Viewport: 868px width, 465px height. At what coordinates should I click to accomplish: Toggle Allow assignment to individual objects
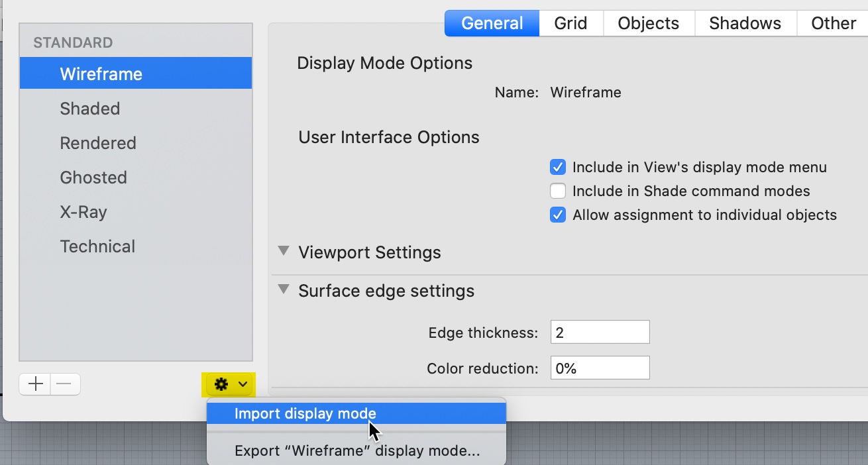click(x=558, y=215)
